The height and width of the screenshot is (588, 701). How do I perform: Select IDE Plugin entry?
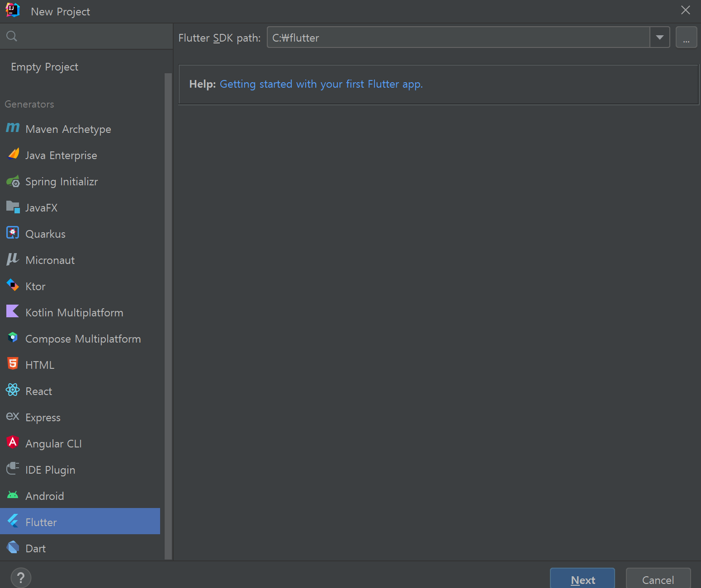click(x=80, y=470)
